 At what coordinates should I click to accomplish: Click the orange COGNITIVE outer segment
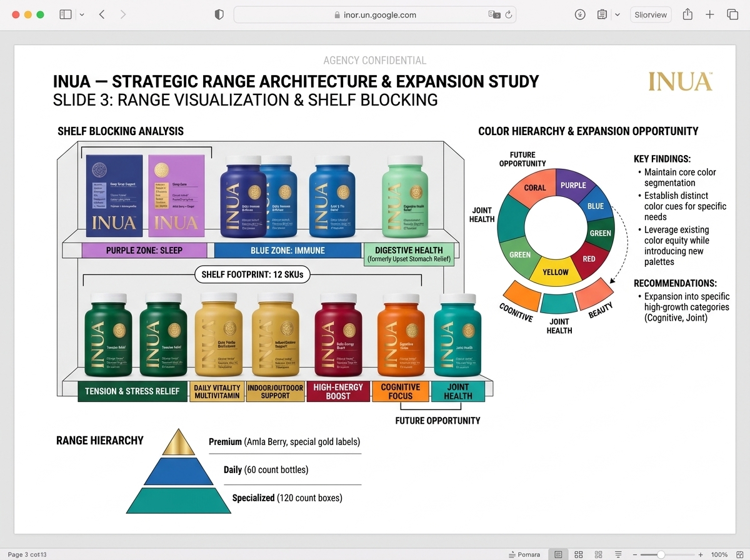point(521,296)
